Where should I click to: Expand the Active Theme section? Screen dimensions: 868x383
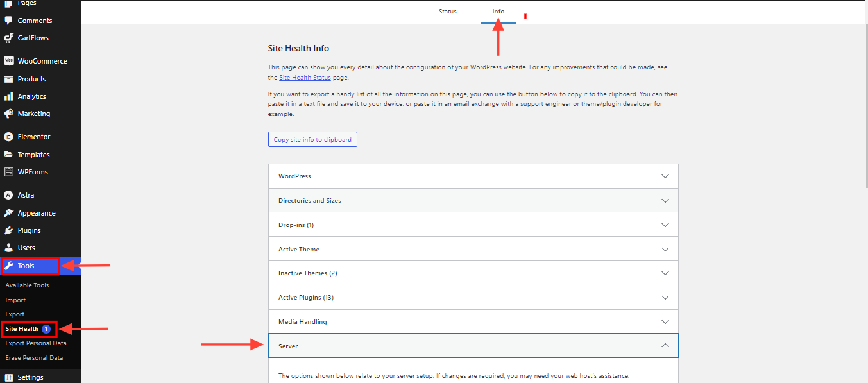pyautogui.click(x=473, y=249)
